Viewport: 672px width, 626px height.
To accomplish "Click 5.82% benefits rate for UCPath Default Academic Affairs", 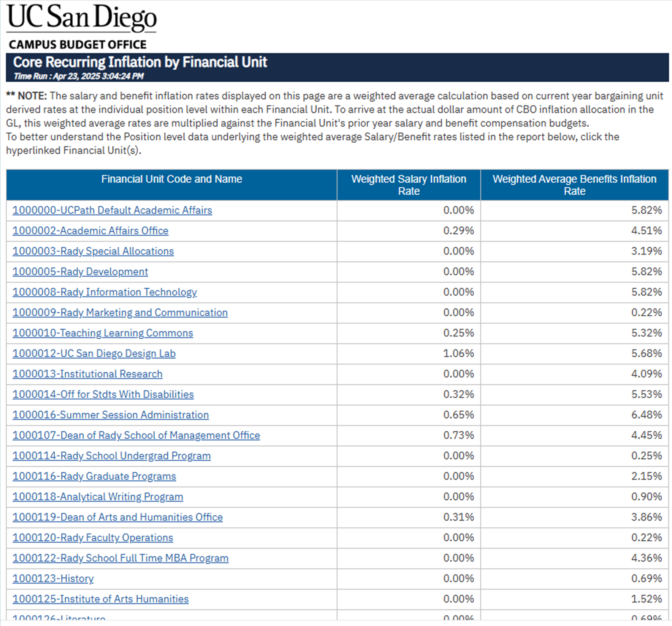I will coord(646,210).
